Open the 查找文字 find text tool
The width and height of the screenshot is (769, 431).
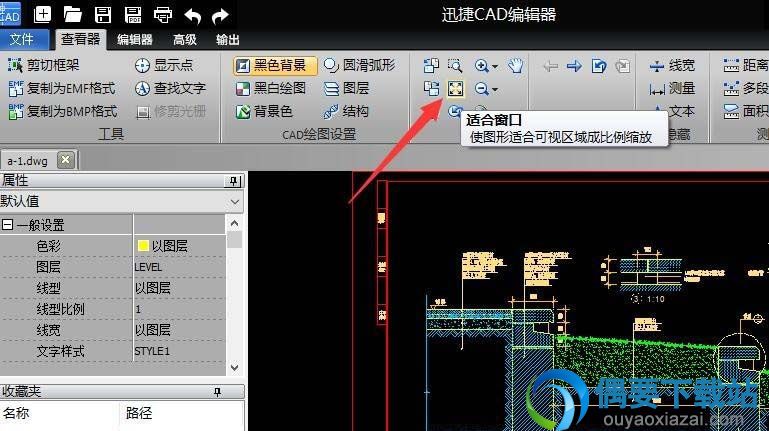[170, 88]
